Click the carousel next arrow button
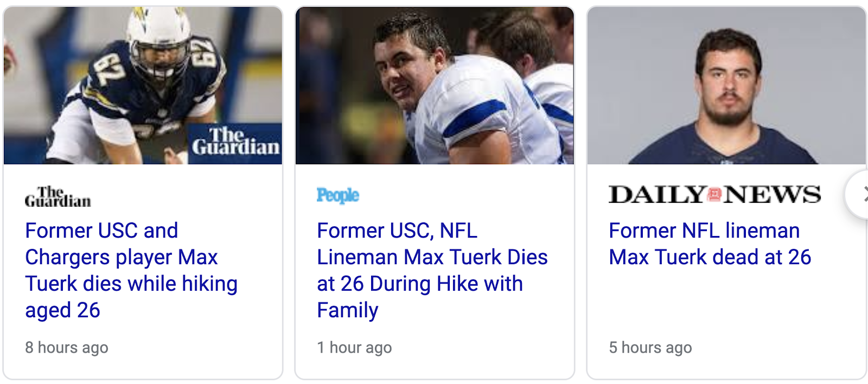The width and height of the screenshot is (868, 384). click(860, 194)
